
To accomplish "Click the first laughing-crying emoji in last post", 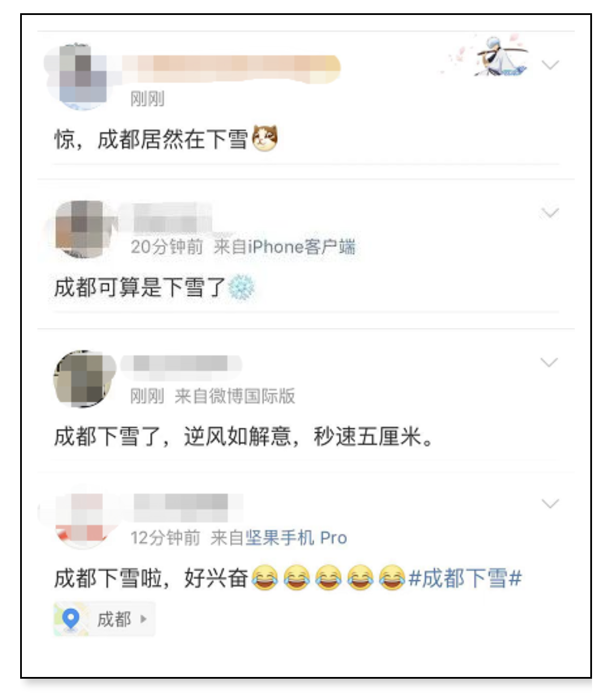I will (265, 578).
